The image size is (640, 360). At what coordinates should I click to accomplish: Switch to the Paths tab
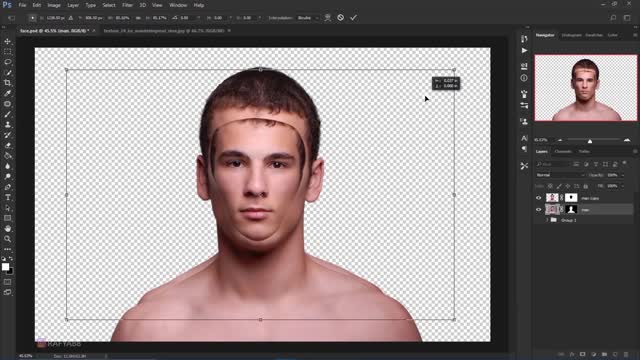tap(584, 151)
